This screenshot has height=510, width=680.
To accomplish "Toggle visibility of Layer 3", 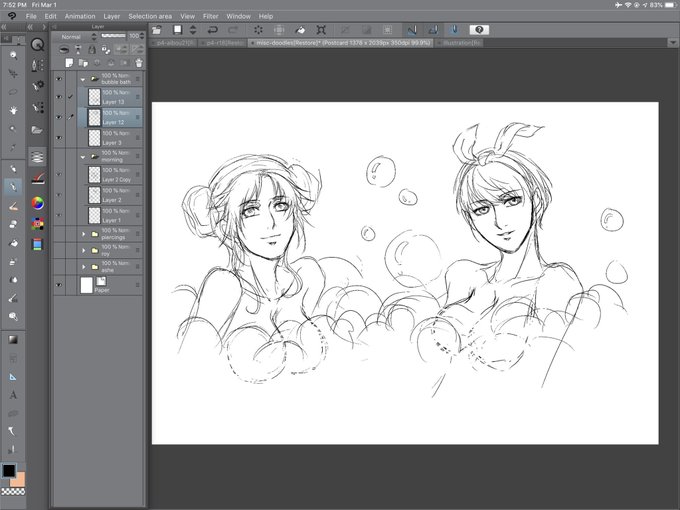I will point(59,137).
